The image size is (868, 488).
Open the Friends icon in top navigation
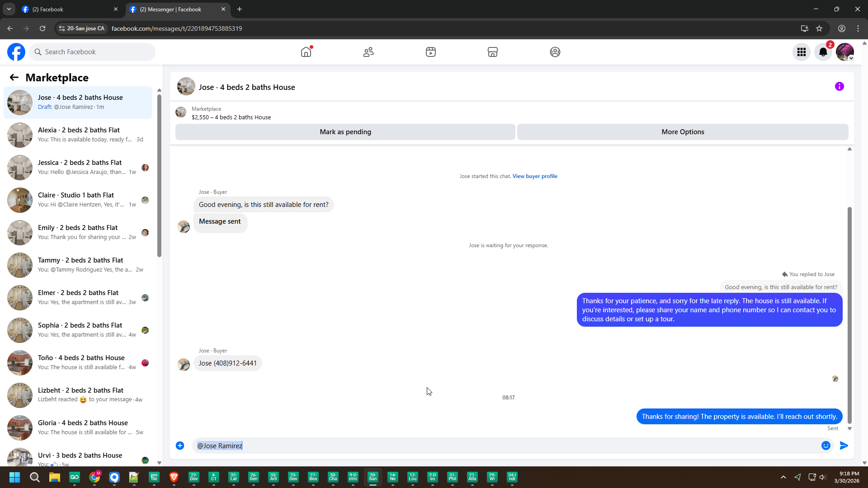pos(368,52)
